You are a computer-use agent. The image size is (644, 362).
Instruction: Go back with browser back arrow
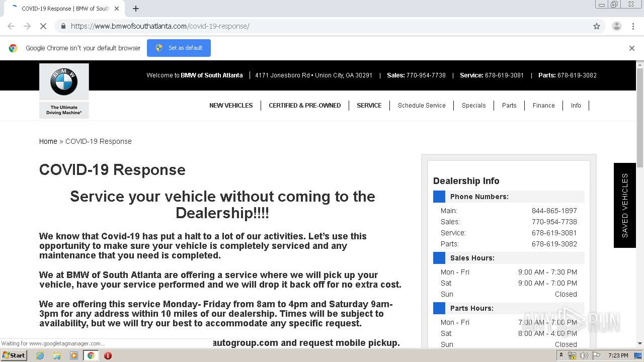click(x=11, y=26)
